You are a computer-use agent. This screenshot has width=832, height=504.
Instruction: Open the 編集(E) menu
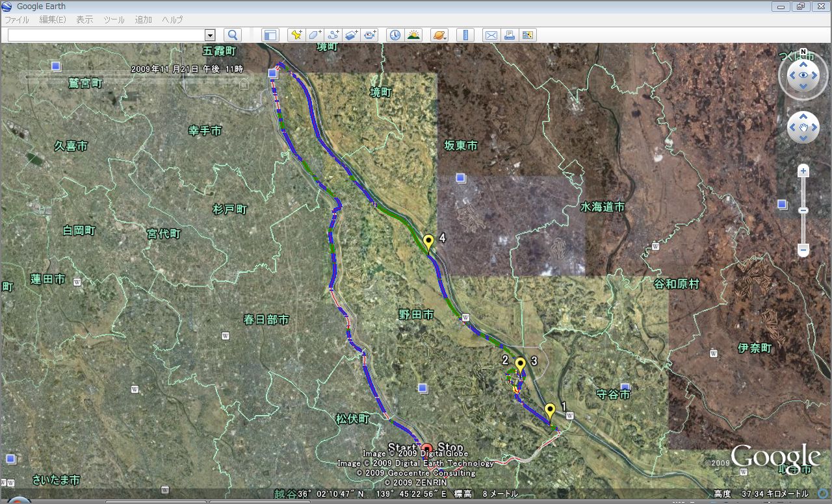click(53, 20)
